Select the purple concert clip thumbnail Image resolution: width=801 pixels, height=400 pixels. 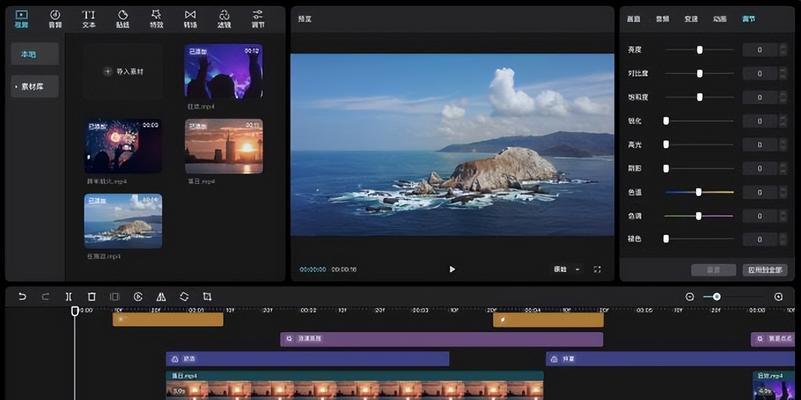click(x=224, y=72)
